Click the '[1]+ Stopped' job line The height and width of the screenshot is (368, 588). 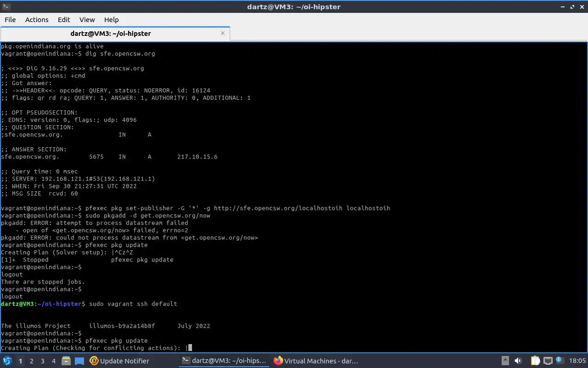click(x=87, y=259)
